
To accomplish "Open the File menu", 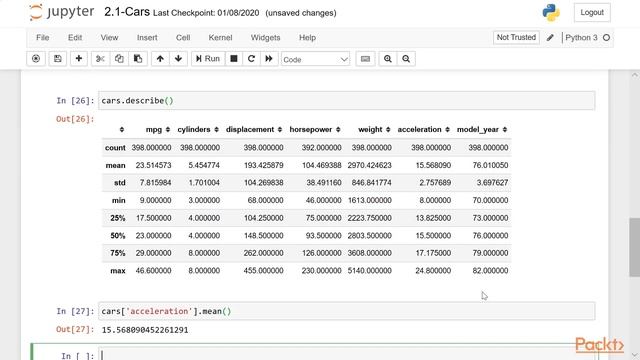I will coord(42,38).
